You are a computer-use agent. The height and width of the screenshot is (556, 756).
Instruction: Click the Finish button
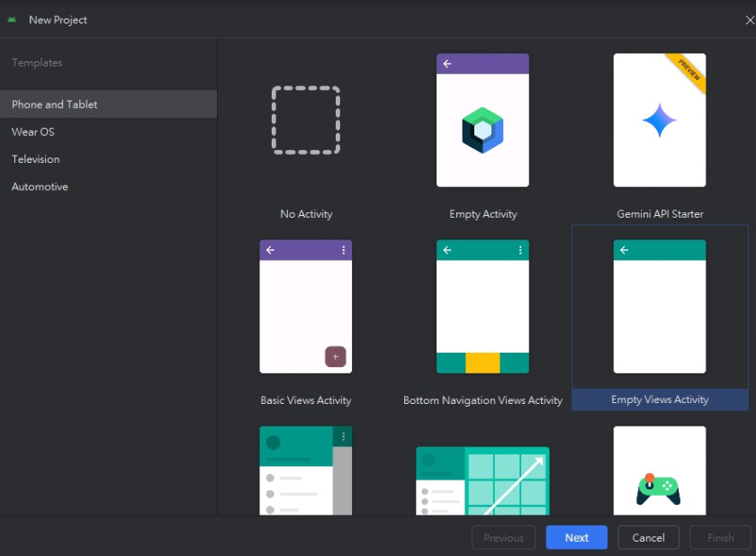click(x=720, y=538)
